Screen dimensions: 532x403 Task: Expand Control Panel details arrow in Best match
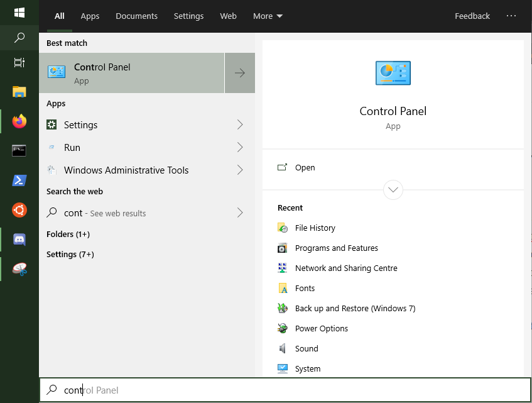(x=240, y=73)
